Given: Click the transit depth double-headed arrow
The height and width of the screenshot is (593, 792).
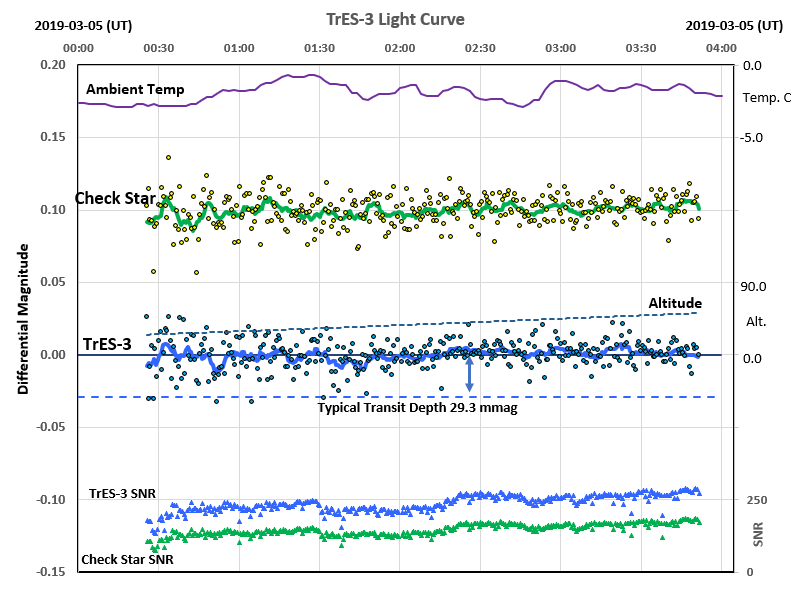Looking at the screenshot, I should 469,374.
